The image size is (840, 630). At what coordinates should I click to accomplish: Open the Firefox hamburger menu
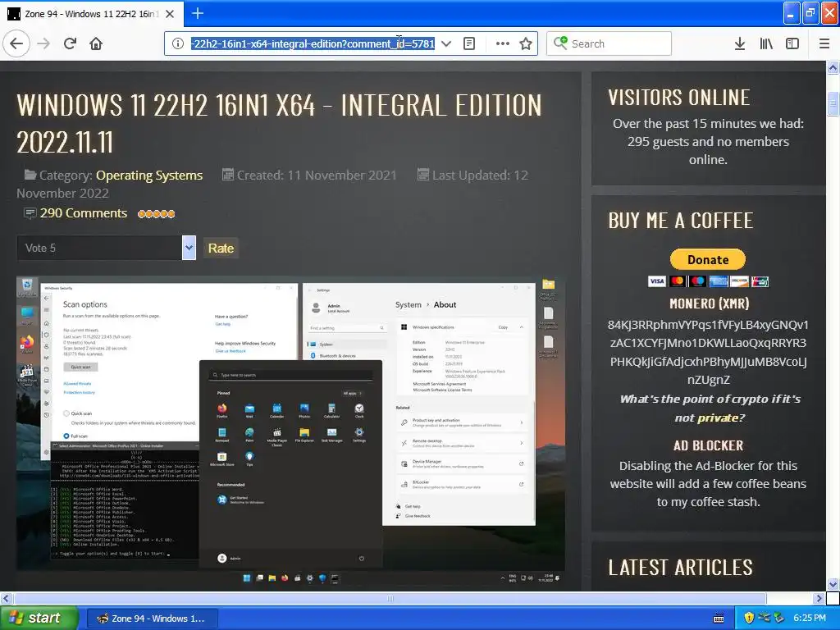tap(824, 43)
